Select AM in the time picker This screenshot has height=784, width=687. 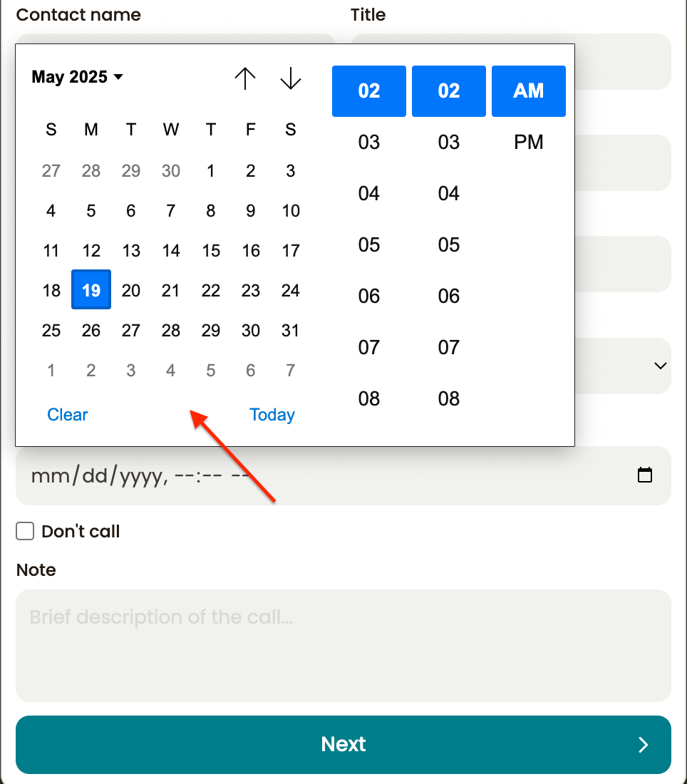529,91
